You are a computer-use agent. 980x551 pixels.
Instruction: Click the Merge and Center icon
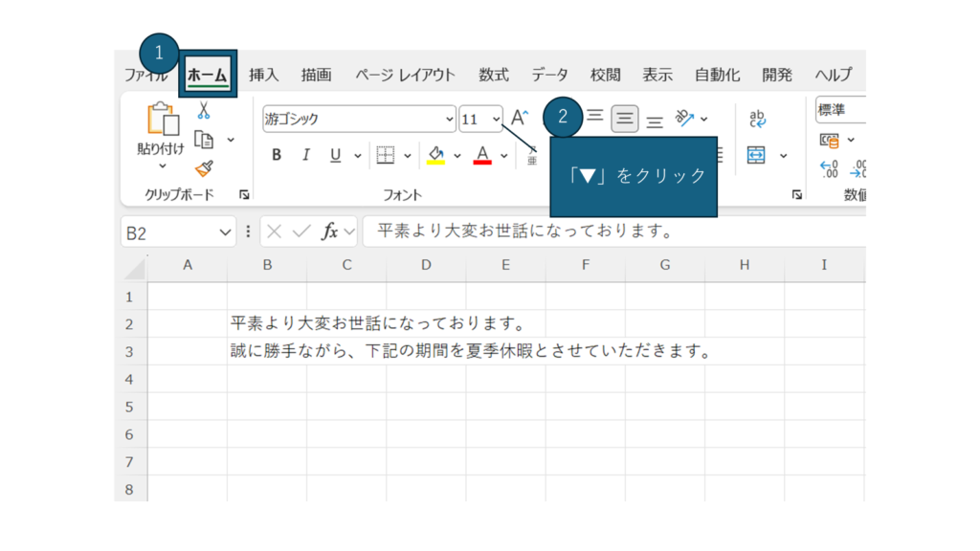(757, 155)
